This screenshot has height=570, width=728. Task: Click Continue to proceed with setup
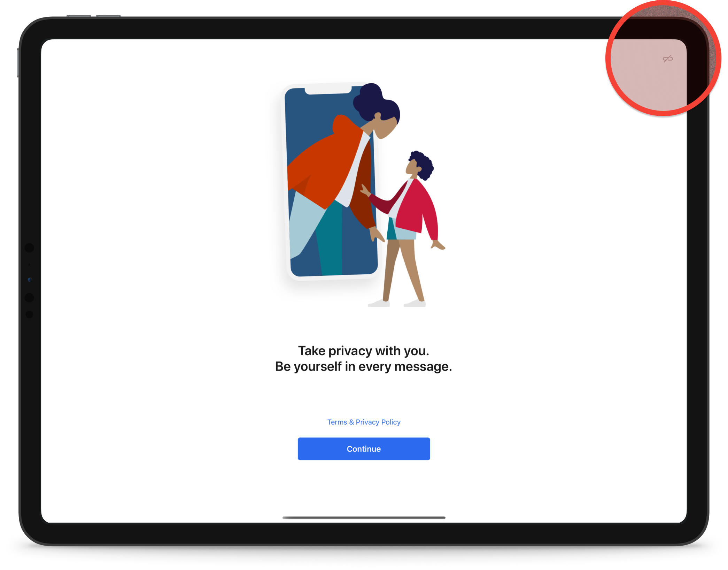tap(363, 448)
